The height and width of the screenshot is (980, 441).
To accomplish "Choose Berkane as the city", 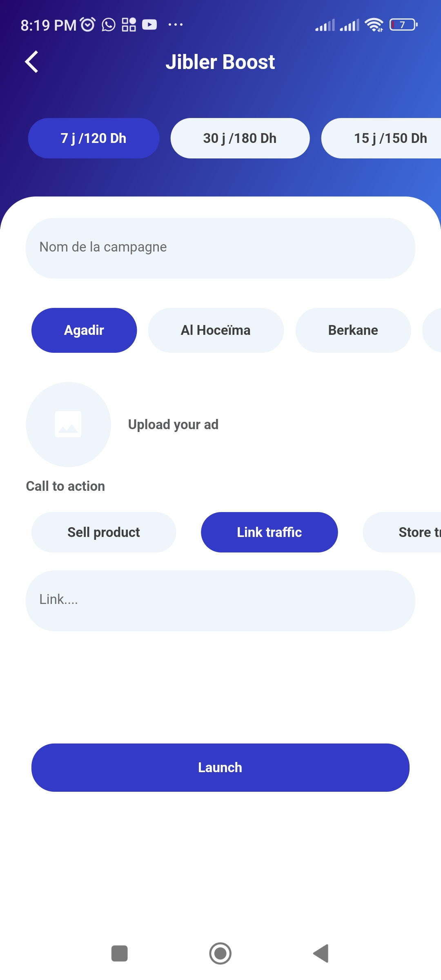I will coord(353,330).
